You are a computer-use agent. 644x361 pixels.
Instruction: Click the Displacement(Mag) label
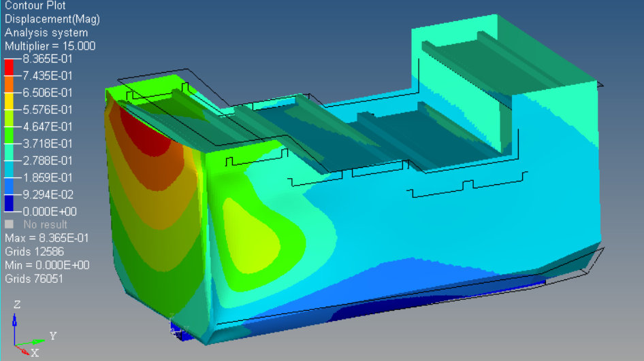tap(52, 19)
